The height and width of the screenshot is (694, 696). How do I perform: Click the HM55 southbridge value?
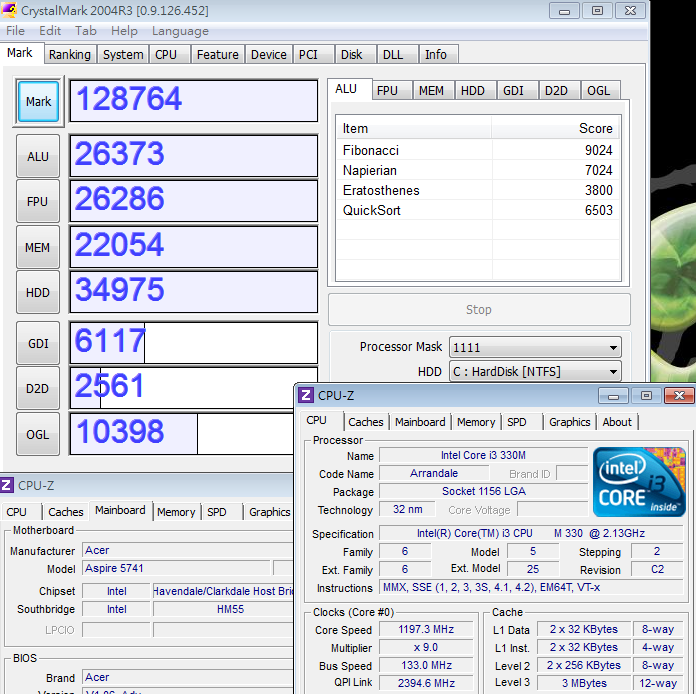[223, 609]
